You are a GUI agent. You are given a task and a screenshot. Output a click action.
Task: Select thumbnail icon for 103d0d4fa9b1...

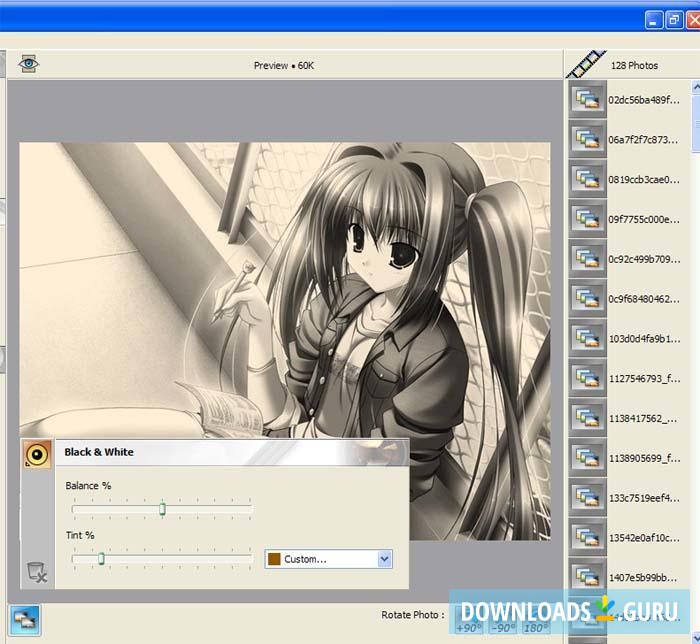587,338
